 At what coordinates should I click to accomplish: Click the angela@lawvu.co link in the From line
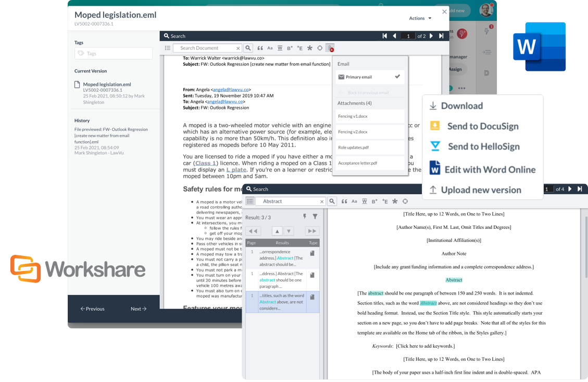[x=231, y=90]
